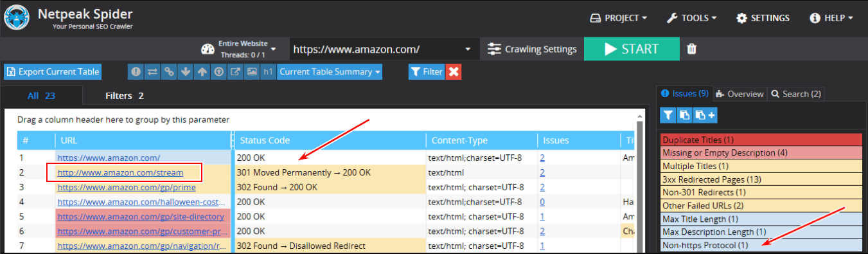The width and height of the screenshot is (868, 254).
Task: Select the Max Description Length (1) issue
Action: tap(761, 232)
